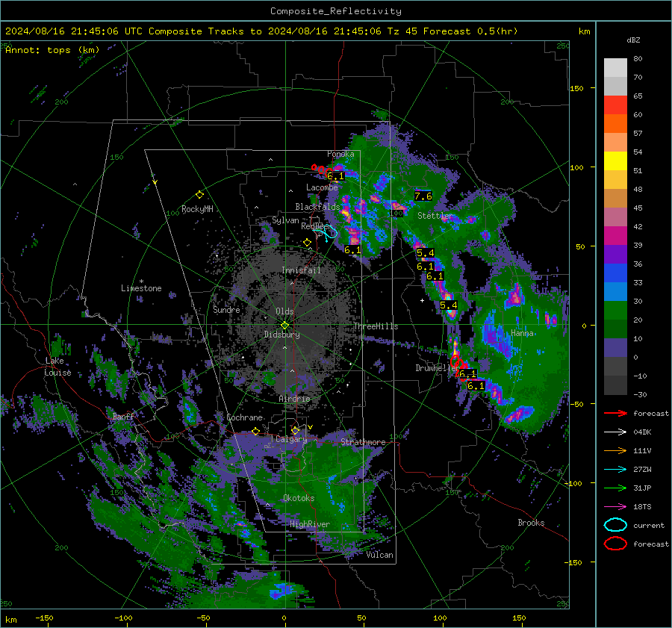Image resolution: width=672 pixels, height=628 pixels.
Task: Click the 6.1 storm top label under Ponoka
Action: tap(335, 175)
